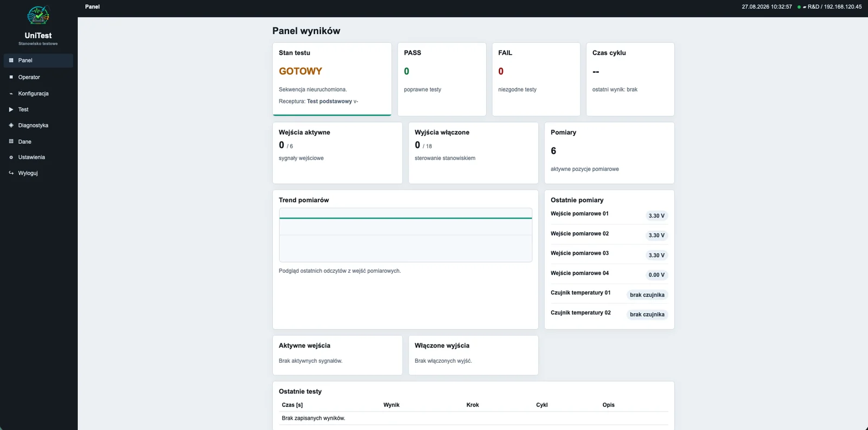Click the Panel breadcrumb in top bar

(92, 7)
